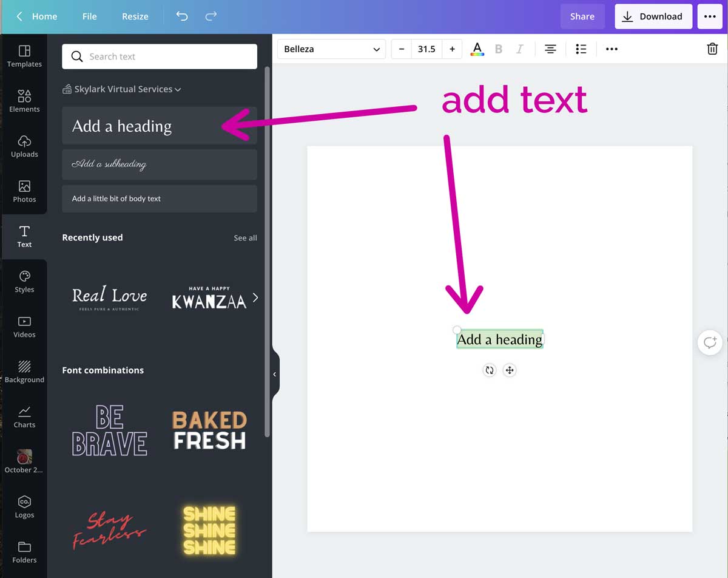Toggle bold on the heading text
Image resolution: width=728 pixels, height=578 pixels.
[x=498, y=49]
